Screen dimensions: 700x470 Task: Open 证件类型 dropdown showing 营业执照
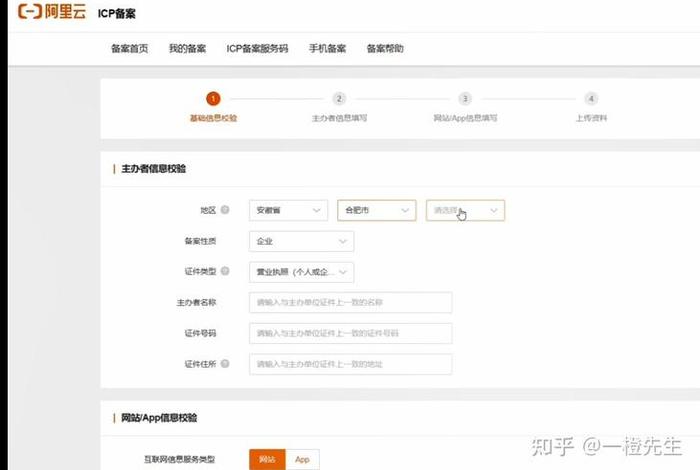coord(301,272)
